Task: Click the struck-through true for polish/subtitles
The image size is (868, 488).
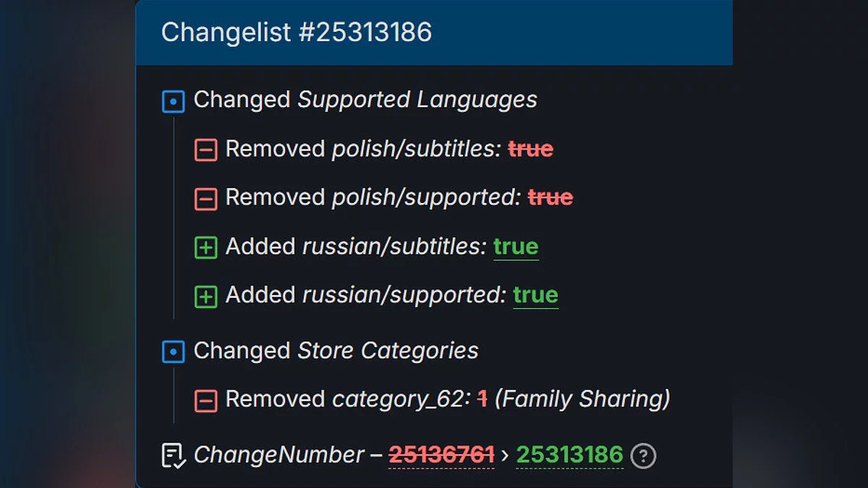Action: 530,149
